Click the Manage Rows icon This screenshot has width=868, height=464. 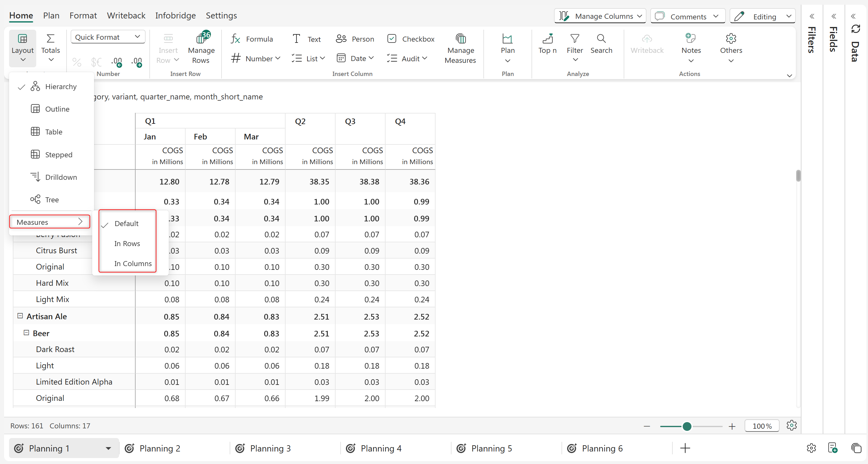click(x=201, y=39)
